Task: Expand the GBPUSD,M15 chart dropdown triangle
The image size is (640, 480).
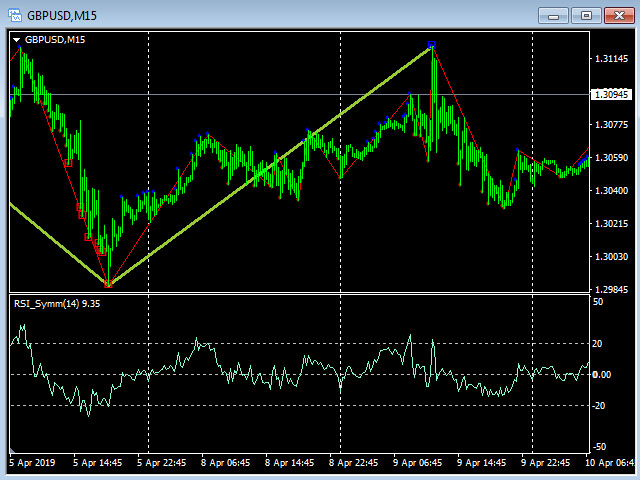Action: (x=17, y=40)
